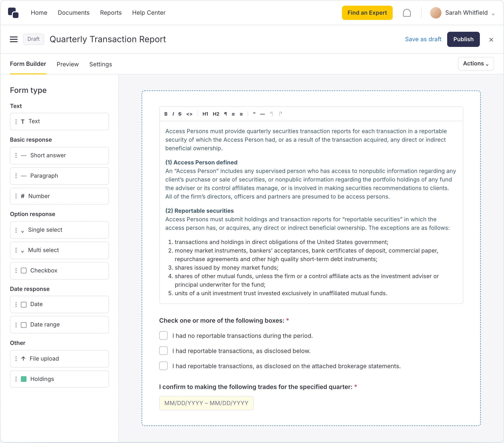Add a Short answer field from sidebar
Screen dimensions: 504x443
pyautogui.click(x=59, y=156)
